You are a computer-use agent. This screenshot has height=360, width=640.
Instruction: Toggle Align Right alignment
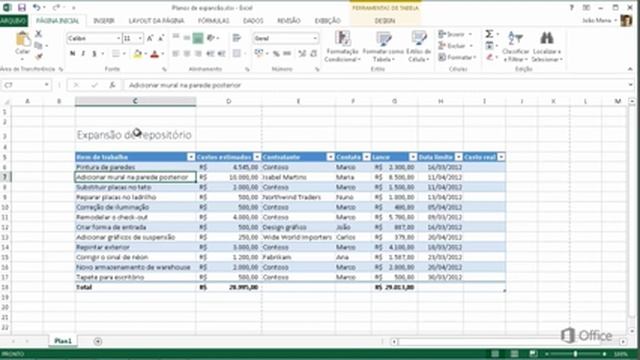click(198, 53)
